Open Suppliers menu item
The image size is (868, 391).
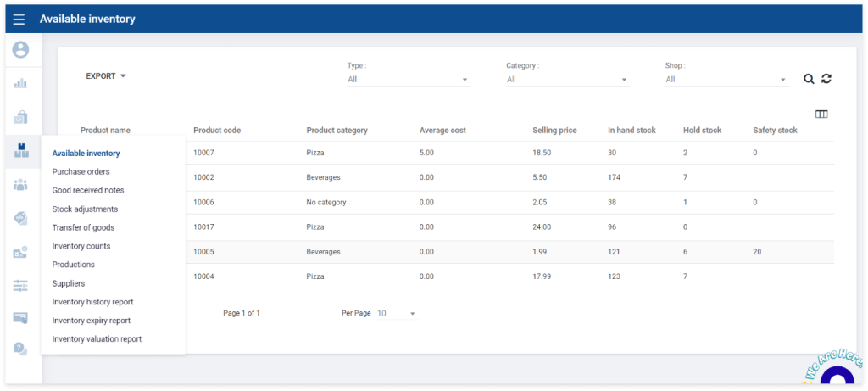click(x=69, y=283)
